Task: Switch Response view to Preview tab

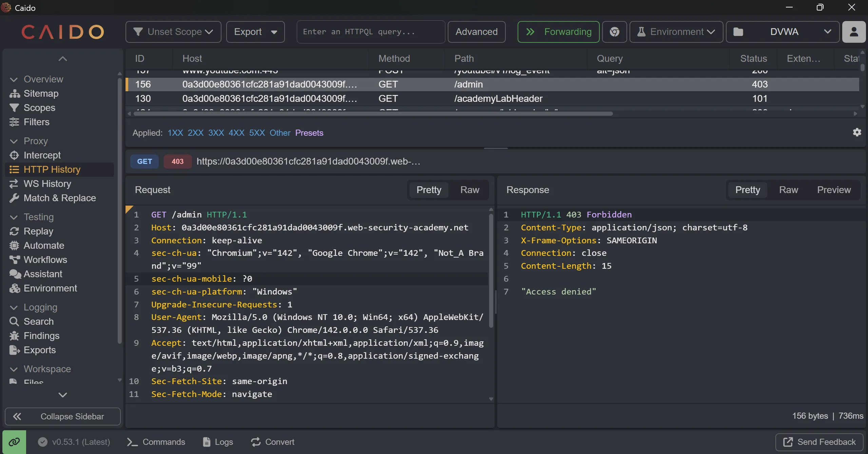Action: [833, 190]
